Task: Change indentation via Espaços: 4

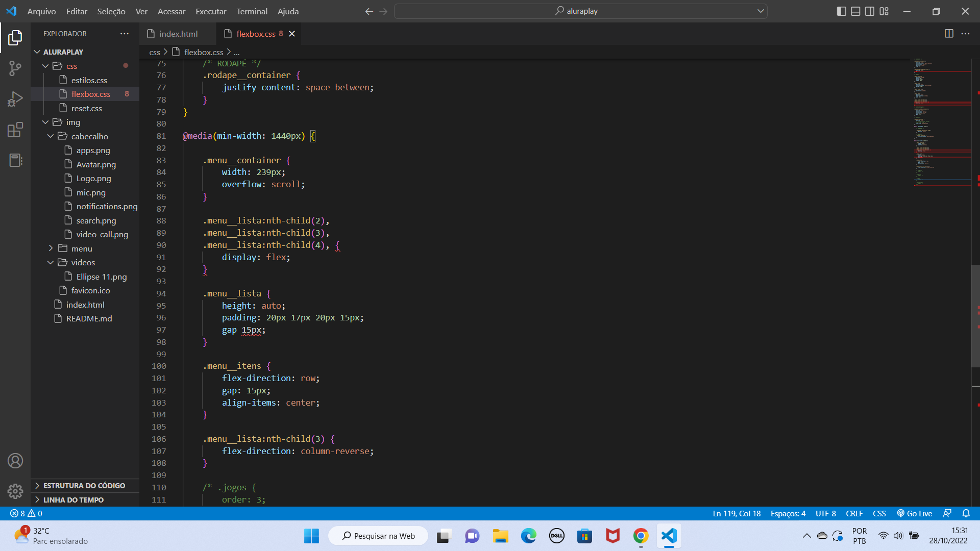Action: click(788, 513)
